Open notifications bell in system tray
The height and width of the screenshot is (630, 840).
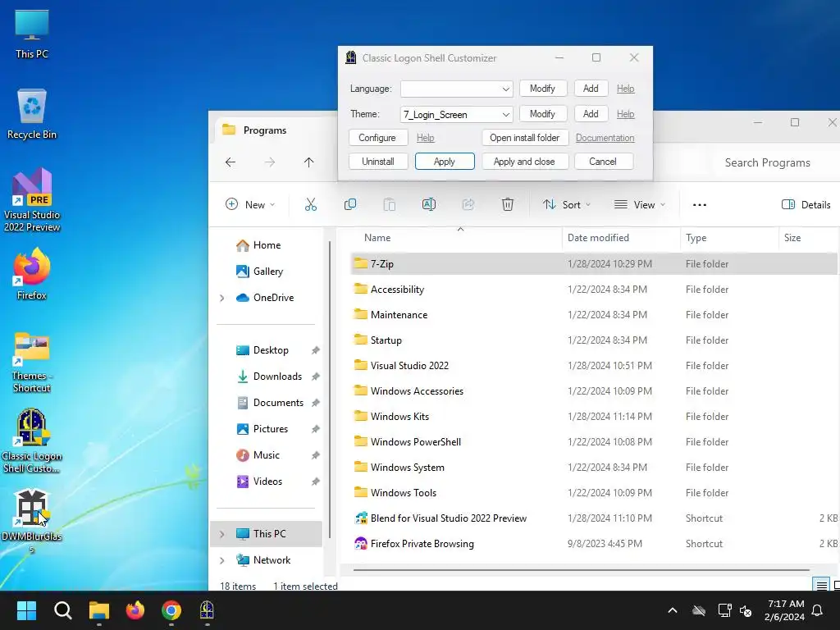click(x=818, y=610)
